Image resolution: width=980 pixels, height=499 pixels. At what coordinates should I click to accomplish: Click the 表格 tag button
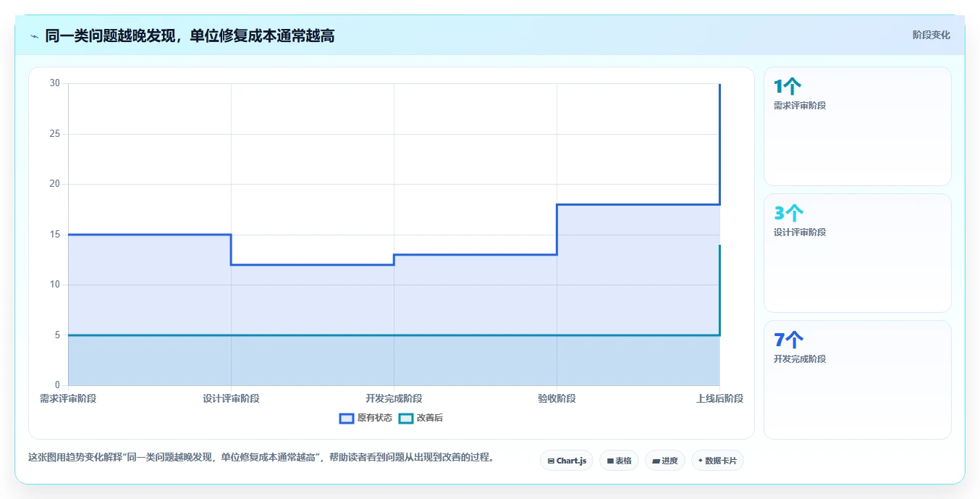tap(619, 461)
